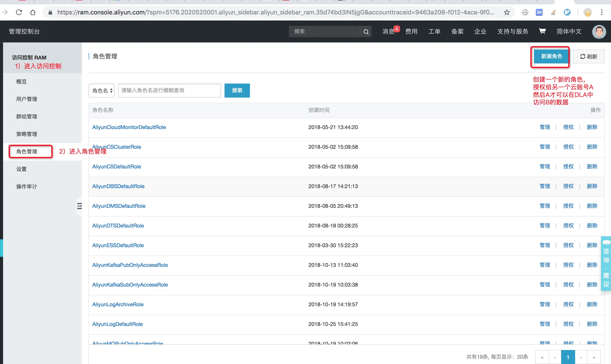The image size is (611, 364).
Task: Open Chrome's three-dot menu
Action: tap(602, 12)
